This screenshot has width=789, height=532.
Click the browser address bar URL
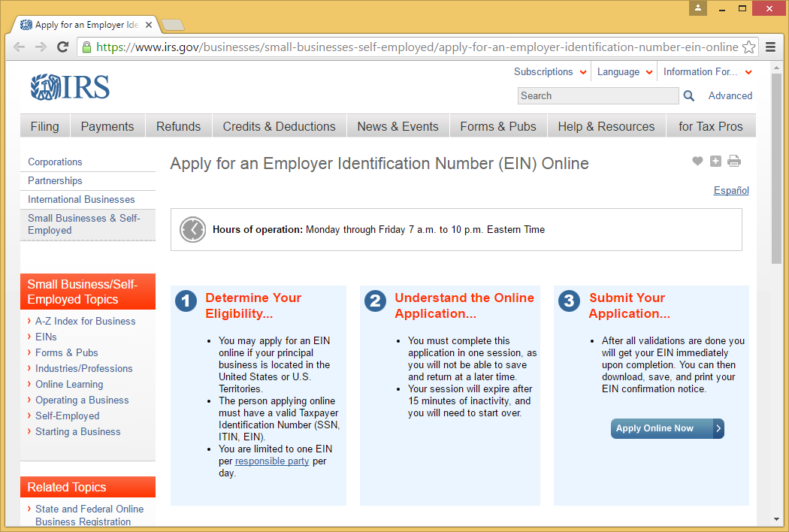417,47
